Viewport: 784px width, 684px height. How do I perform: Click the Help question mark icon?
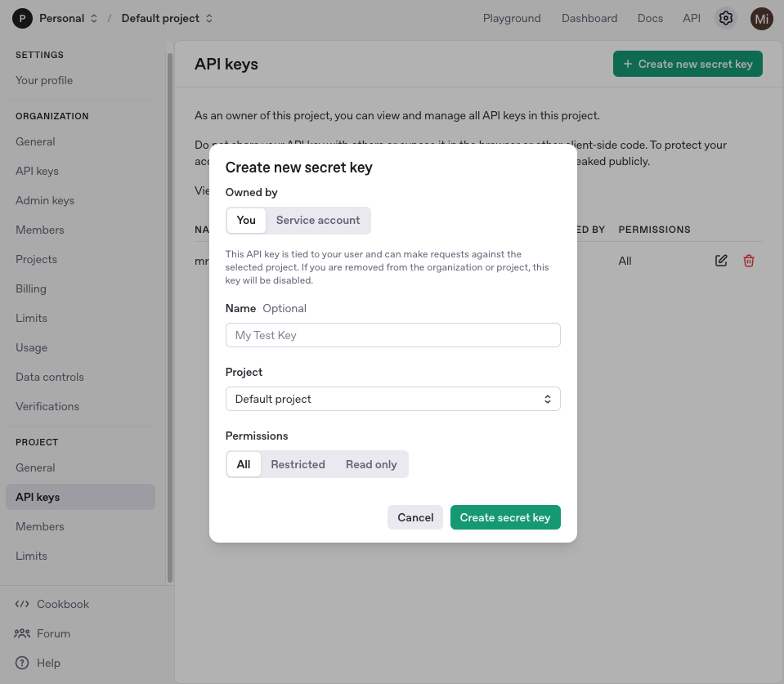coord(22,663)
